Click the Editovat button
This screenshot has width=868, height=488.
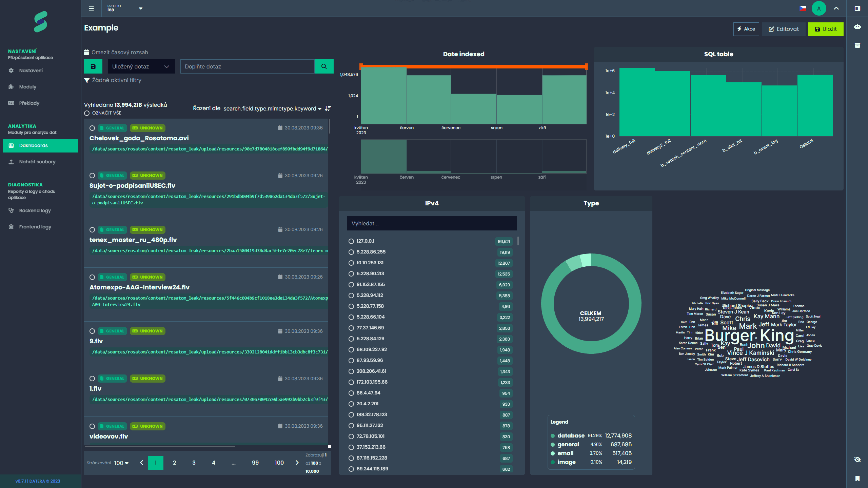tap(784, 29)
